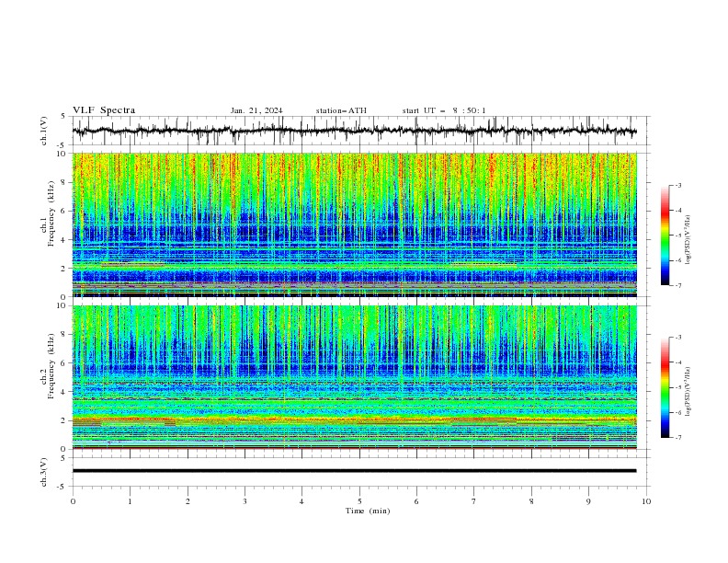Click the "5" tick on ch.3(V) axis

coord(63,457)
